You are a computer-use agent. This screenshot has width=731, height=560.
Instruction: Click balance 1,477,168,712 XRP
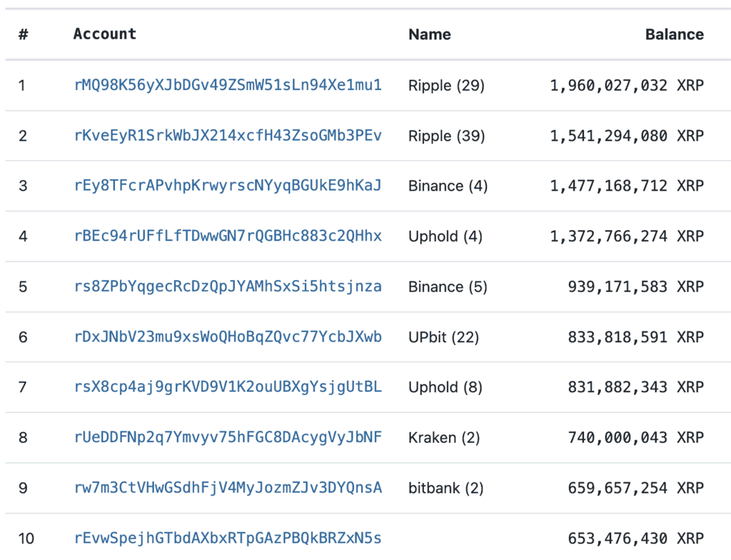[x=627, y=186]
